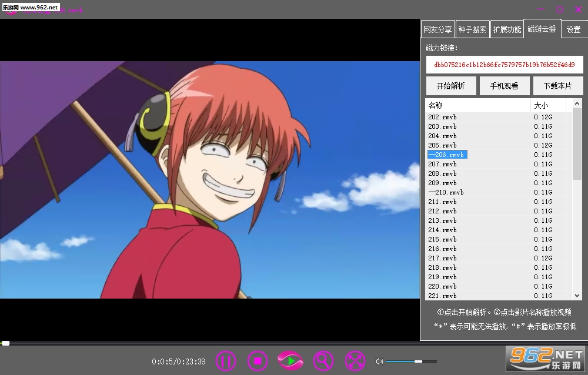Click the 下载本片 button
This screenshot has width=588, height=375.
pyautogui.click(x=558, y=86)
